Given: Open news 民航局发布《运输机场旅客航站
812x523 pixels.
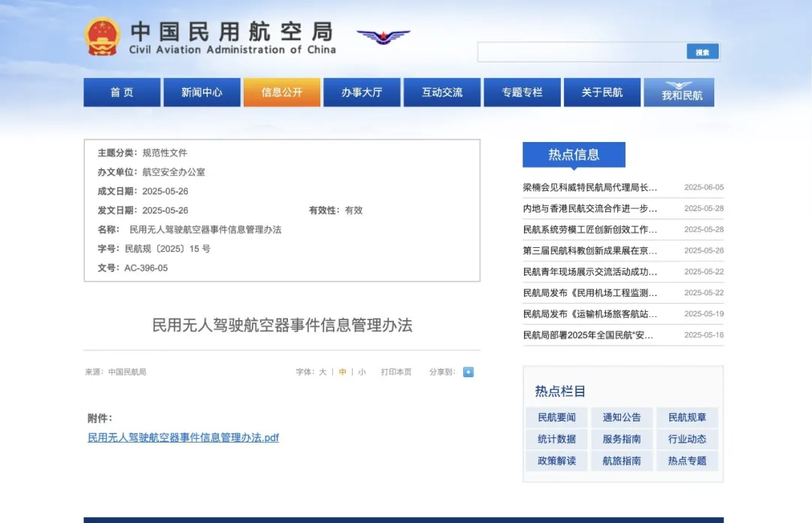Looking at the screenshot, I should [x=590, y=314].
